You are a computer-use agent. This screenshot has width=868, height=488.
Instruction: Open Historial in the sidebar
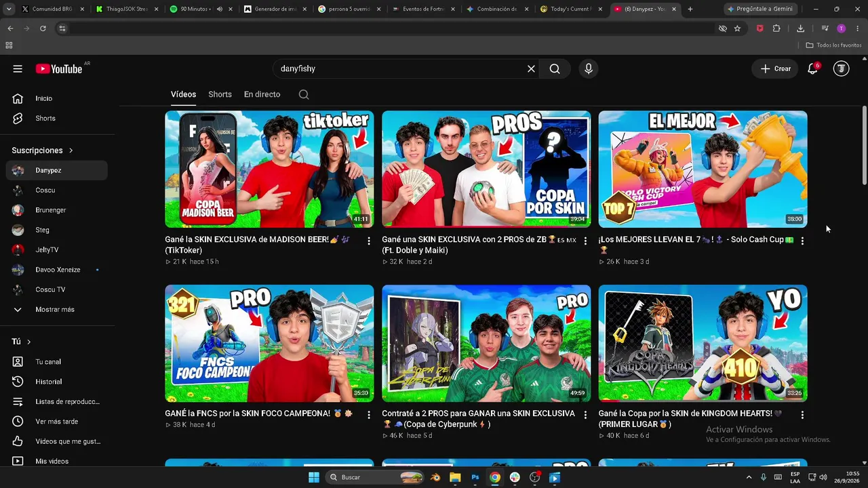tap(49, 382)
